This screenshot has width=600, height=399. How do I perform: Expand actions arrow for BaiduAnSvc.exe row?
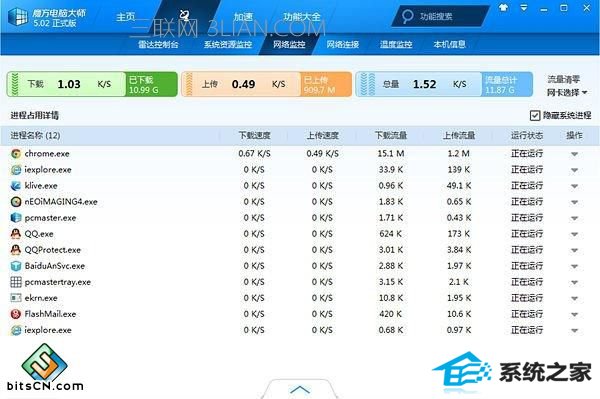574,267
